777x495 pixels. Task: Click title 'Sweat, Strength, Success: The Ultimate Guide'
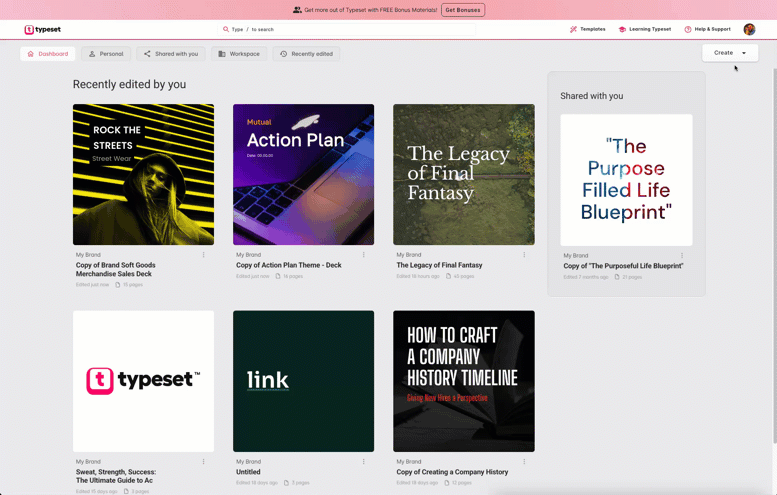116,476
